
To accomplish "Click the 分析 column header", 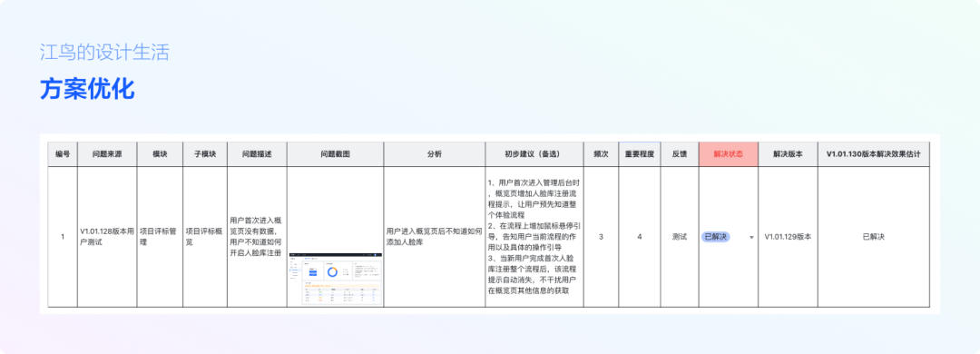I will pyautogui.click(x=435, y=154).
